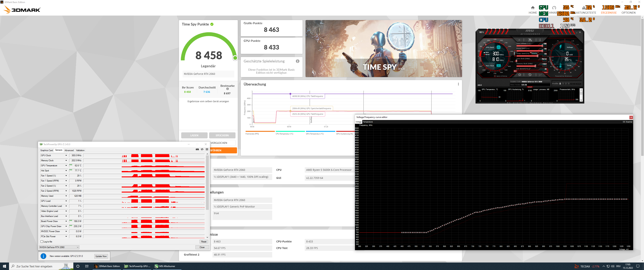Click the info icon next to Geschätzte Spieleleistung

point(297,61)
